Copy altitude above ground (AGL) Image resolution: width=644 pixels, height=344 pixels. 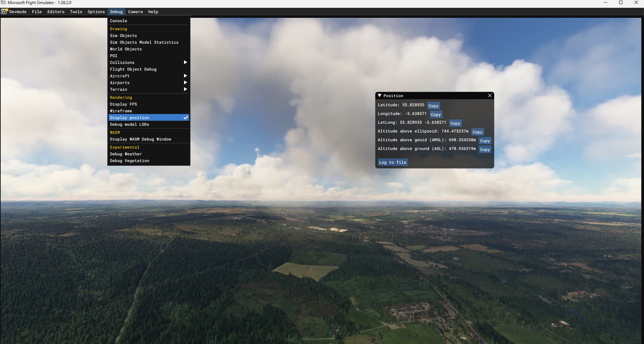tap(485, 150)
